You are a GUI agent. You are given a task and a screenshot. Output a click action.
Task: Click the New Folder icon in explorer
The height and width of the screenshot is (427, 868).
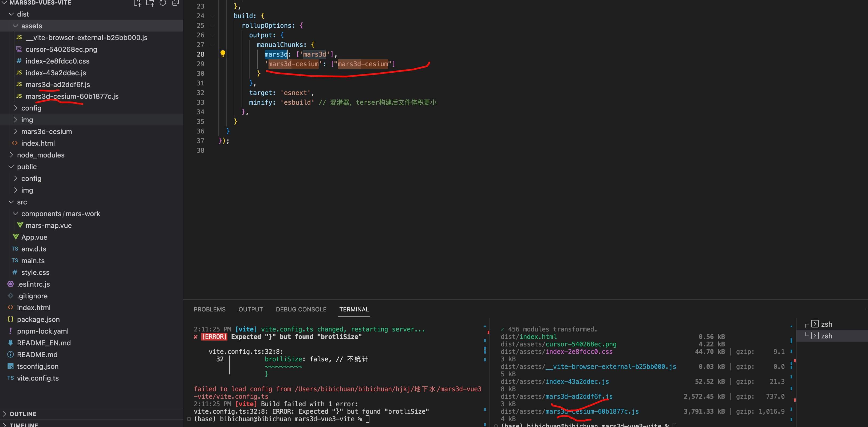tap(150, 3)
